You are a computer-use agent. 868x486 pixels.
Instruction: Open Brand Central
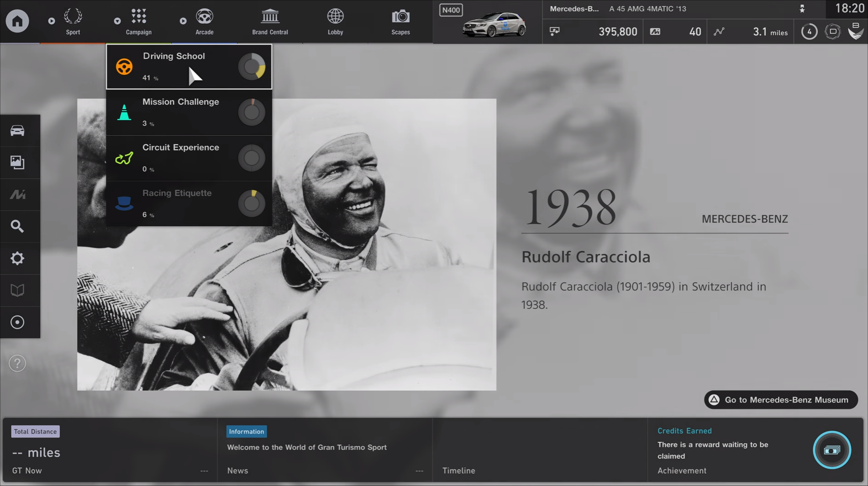(270, 21)
